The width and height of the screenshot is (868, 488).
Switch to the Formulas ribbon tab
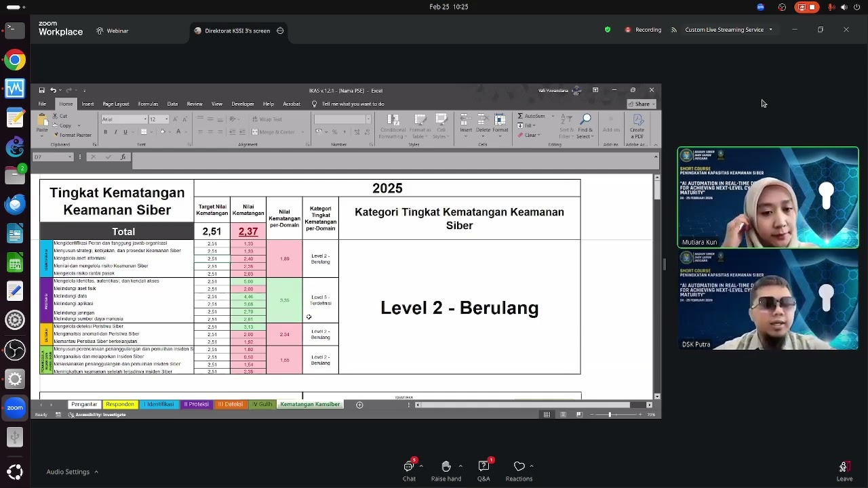click(x=148, y=104)
